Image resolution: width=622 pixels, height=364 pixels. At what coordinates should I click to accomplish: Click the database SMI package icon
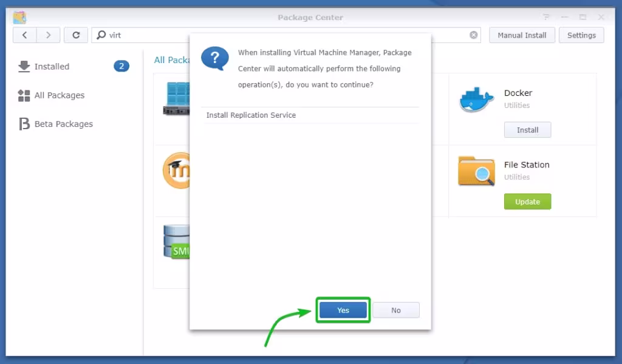177,242
